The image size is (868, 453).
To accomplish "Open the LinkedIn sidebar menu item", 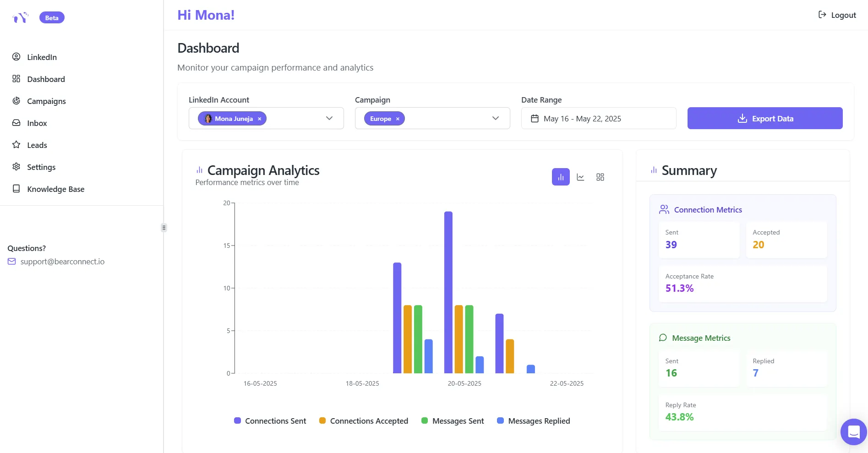I will pos(42,57).
